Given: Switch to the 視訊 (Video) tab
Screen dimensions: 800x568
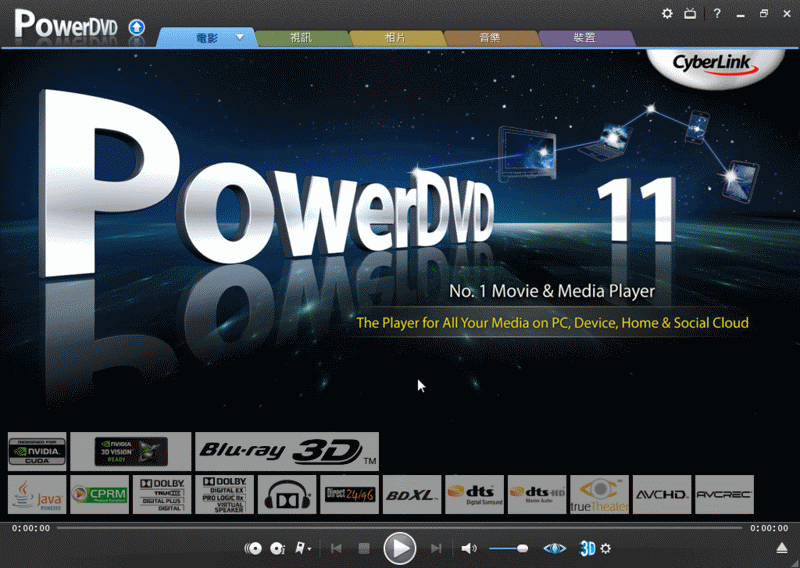Looking at the screenshot, I should coord(301,38).
